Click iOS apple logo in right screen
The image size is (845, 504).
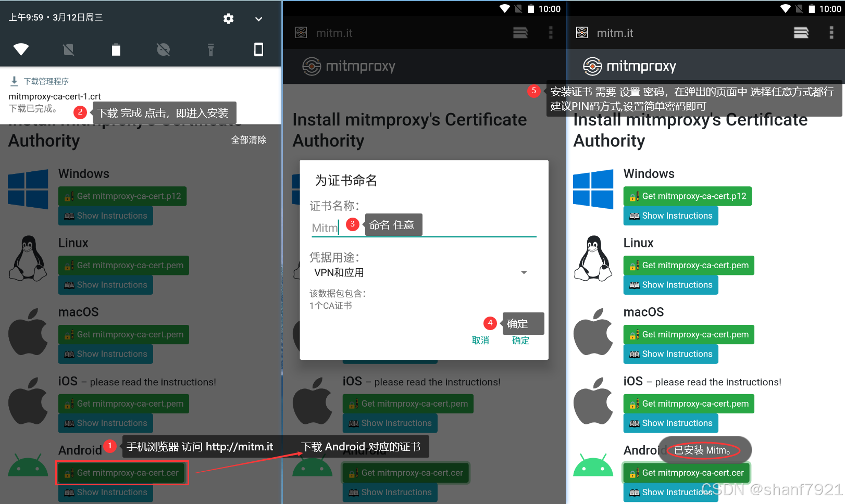coord(593,401)
